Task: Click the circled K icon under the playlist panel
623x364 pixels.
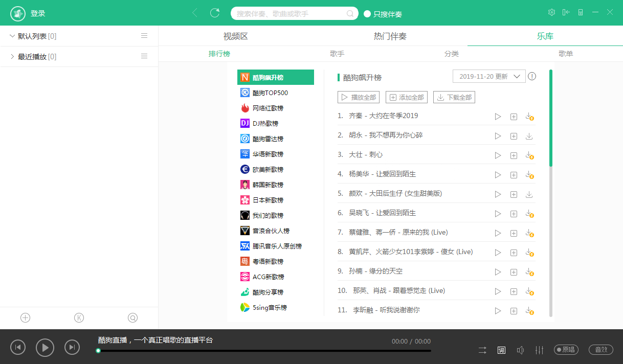Action: click(79, 318)
